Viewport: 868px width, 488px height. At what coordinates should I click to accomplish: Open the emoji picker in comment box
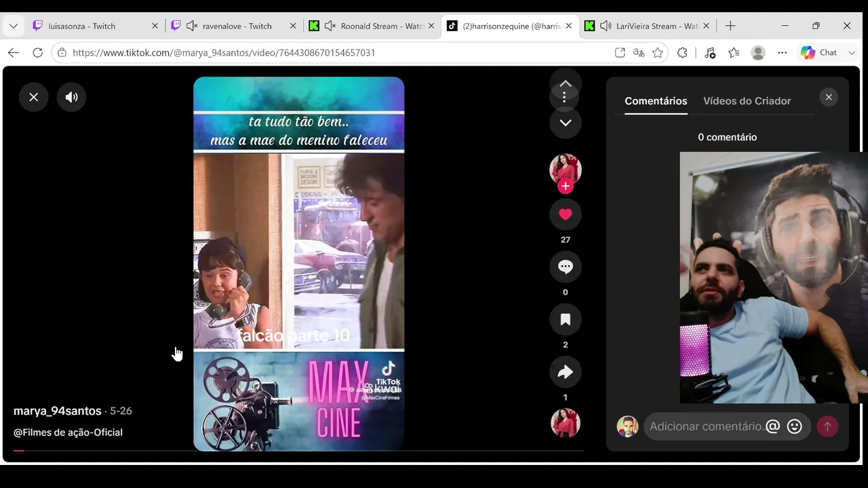(795, 426)
